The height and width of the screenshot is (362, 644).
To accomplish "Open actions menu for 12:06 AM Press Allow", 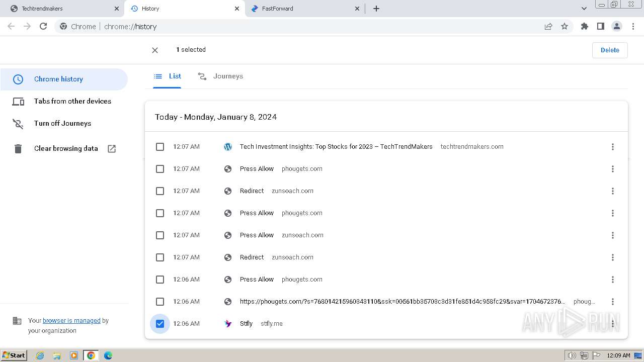I will [x=612, y=280].
